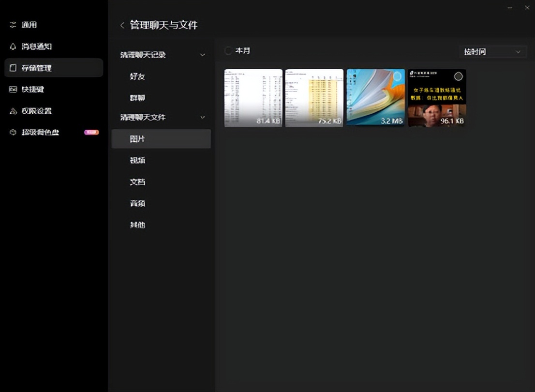Switch to the 文档 file category
535x392 pixels.
click(137, 182)
